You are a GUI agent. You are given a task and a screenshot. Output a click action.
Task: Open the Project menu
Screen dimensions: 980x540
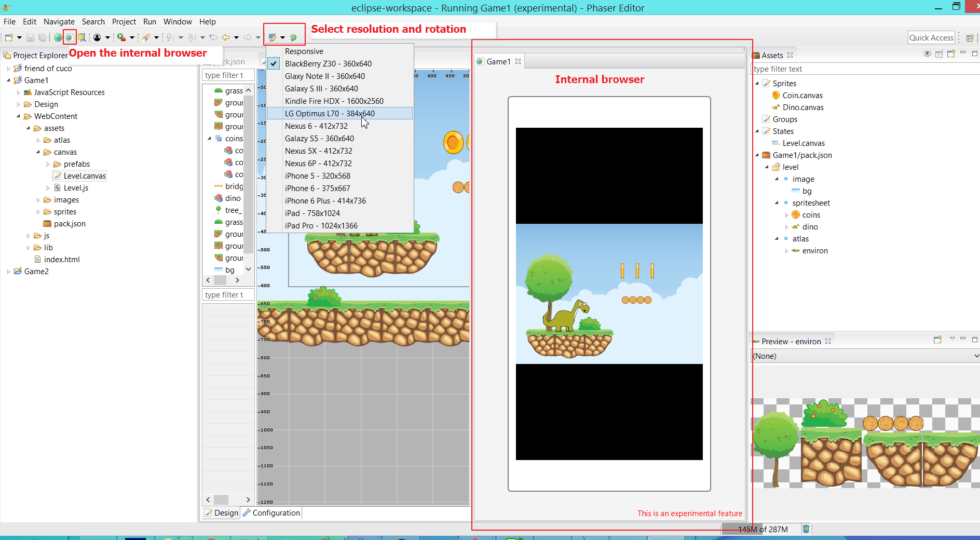coord(124,22)
